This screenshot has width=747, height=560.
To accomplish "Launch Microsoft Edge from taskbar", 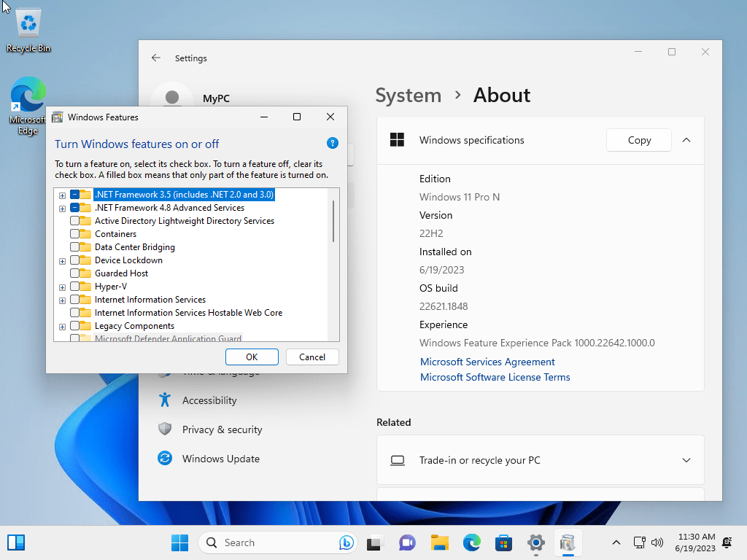I will click(x=472, y=542).
